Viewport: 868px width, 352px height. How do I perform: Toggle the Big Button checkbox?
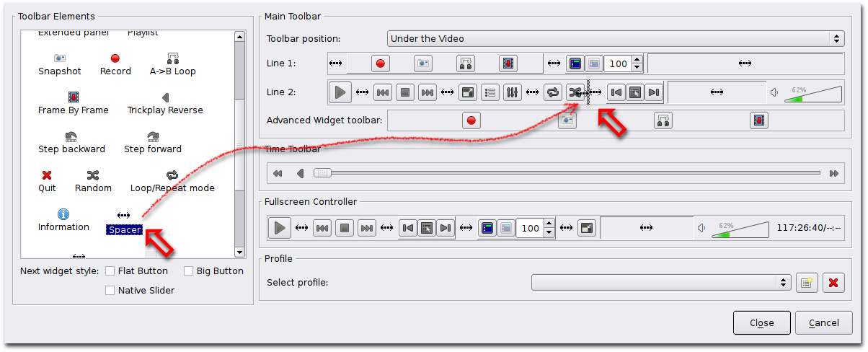point(189,271)
